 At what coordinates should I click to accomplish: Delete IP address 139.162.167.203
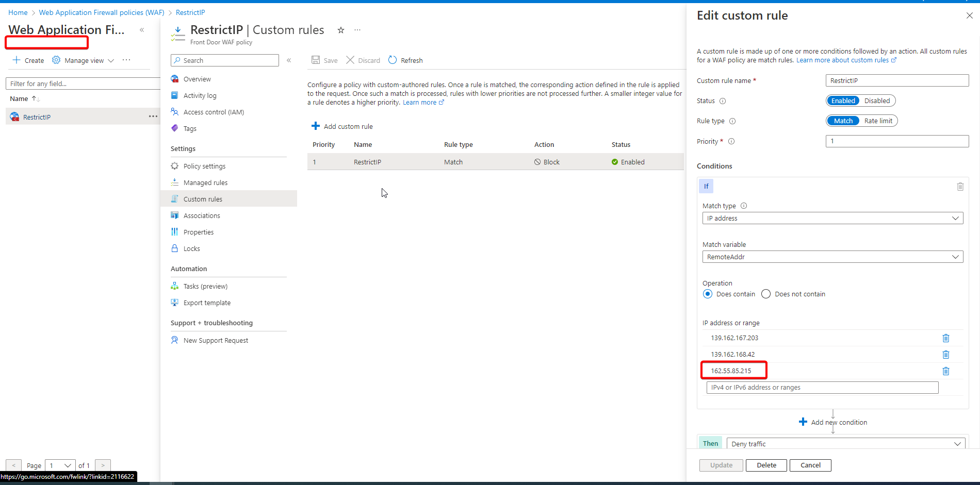point(946,338)
